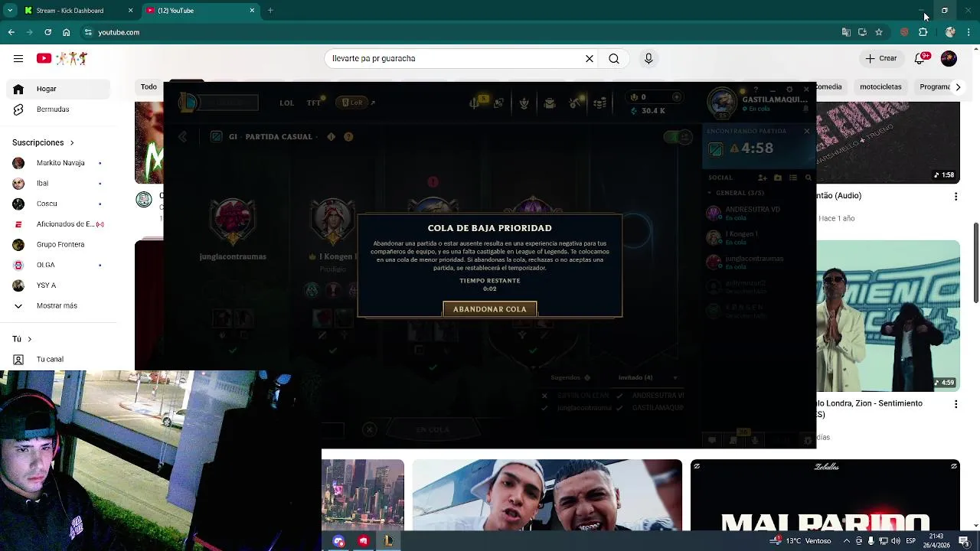980x551 pixels.
Task: Open the loot hextech crafting icon
Action: [575, 103]
